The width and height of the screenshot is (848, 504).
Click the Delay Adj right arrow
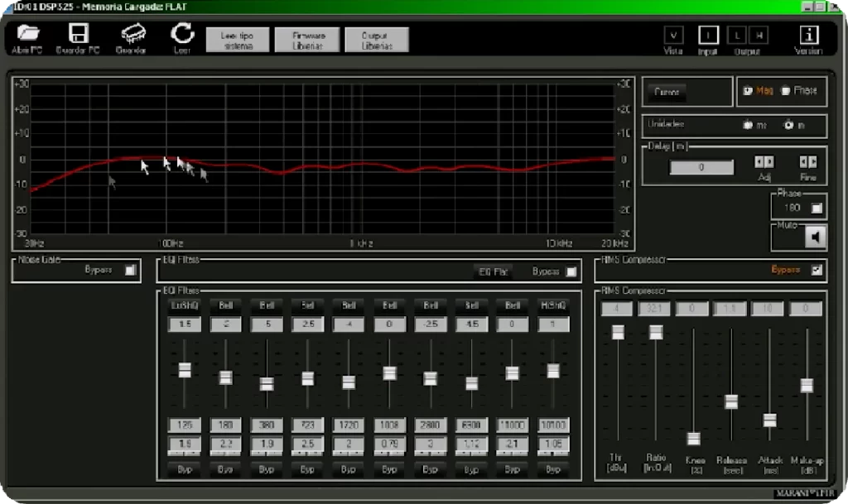coord(769,162)
